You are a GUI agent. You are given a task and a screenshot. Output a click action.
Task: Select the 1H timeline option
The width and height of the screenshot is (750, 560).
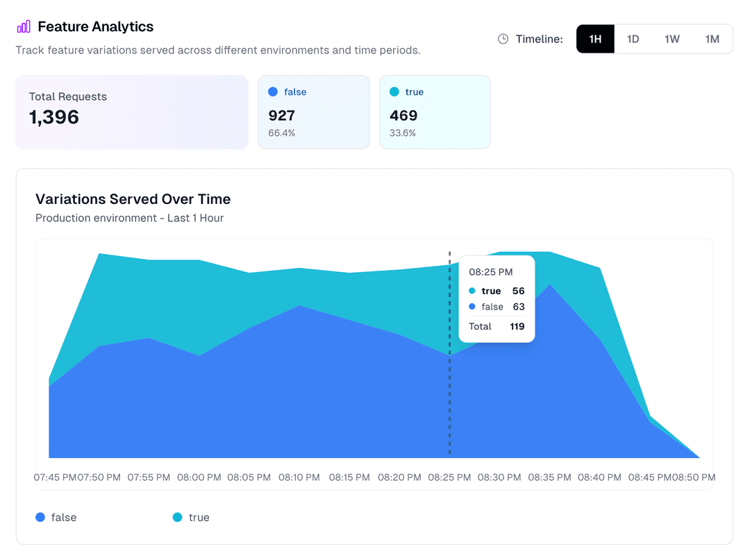[x=595, y=39]
